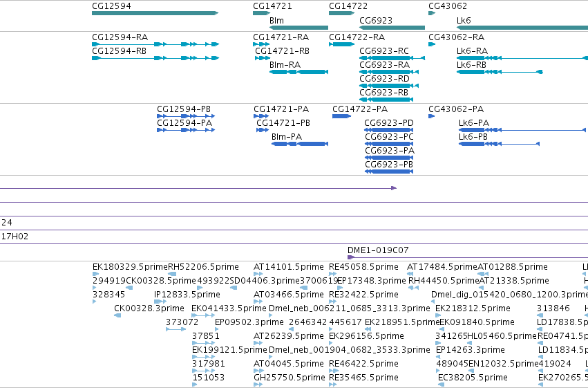Click EST EK199121.5prime
The image size is (588, 388).
click(204, 358)
